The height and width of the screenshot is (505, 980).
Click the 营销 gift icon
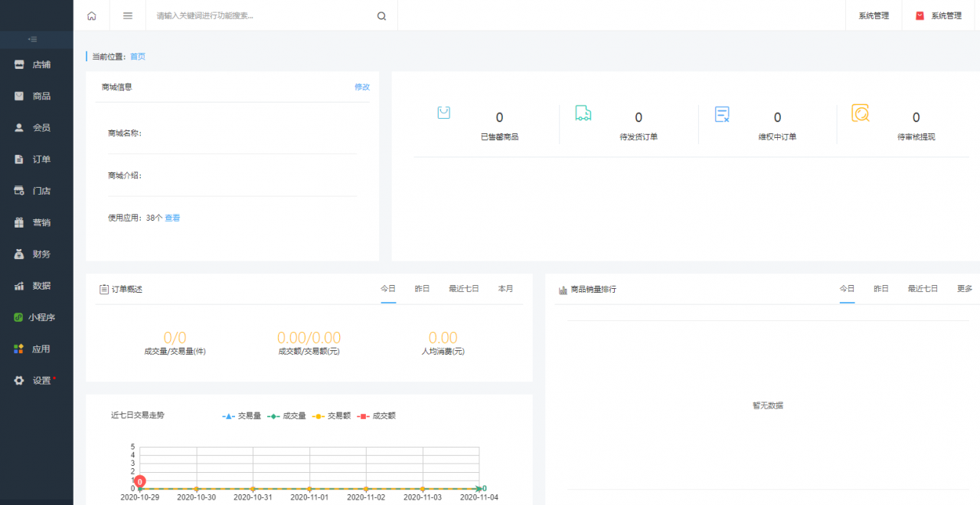coord(19,222)
